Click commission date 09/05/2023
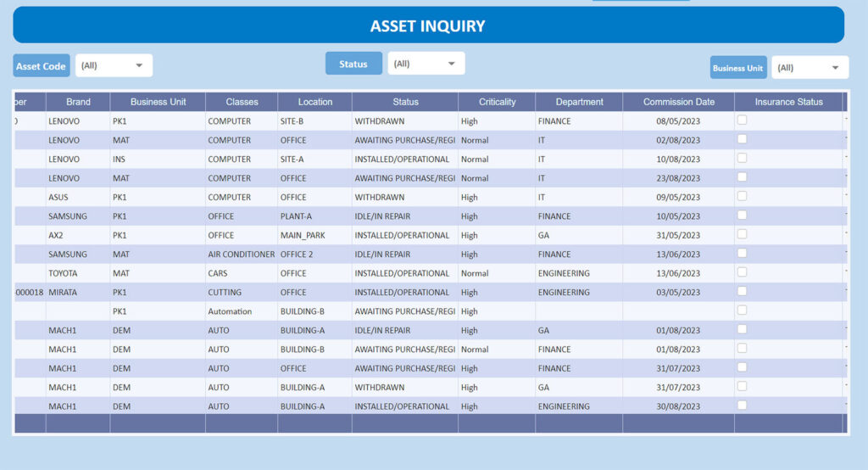The image size is (868, 470). click(x=678, y=198)
